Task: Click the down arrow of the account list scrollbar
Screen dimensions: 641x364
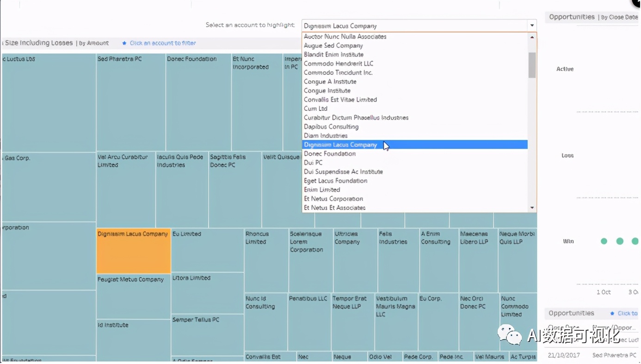Action: click(532, 208)
